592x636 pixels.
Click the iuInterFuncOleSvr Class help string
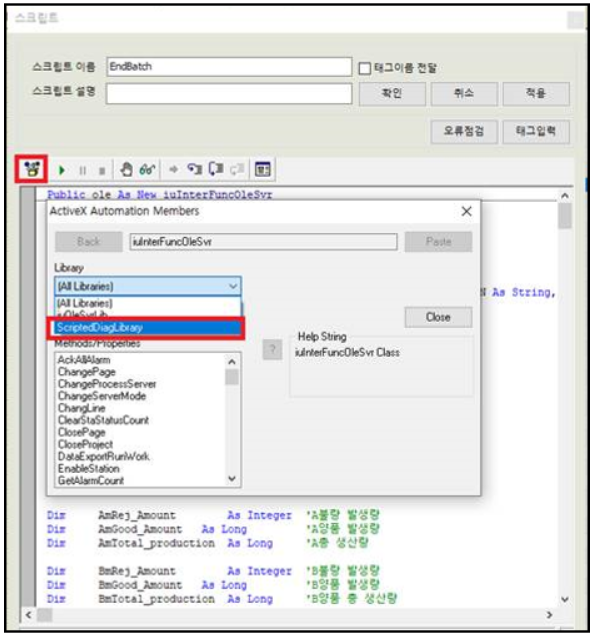click(x=347, y=352)
